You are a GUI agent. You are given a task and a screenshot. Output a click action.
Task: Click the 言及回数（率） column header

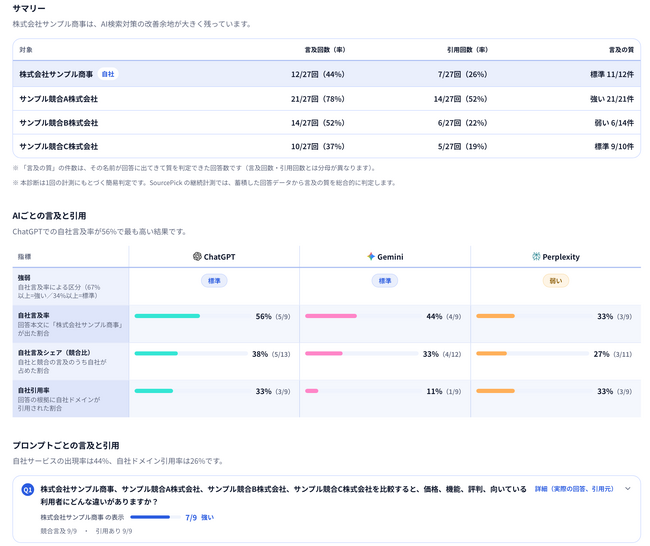(325, 50)
